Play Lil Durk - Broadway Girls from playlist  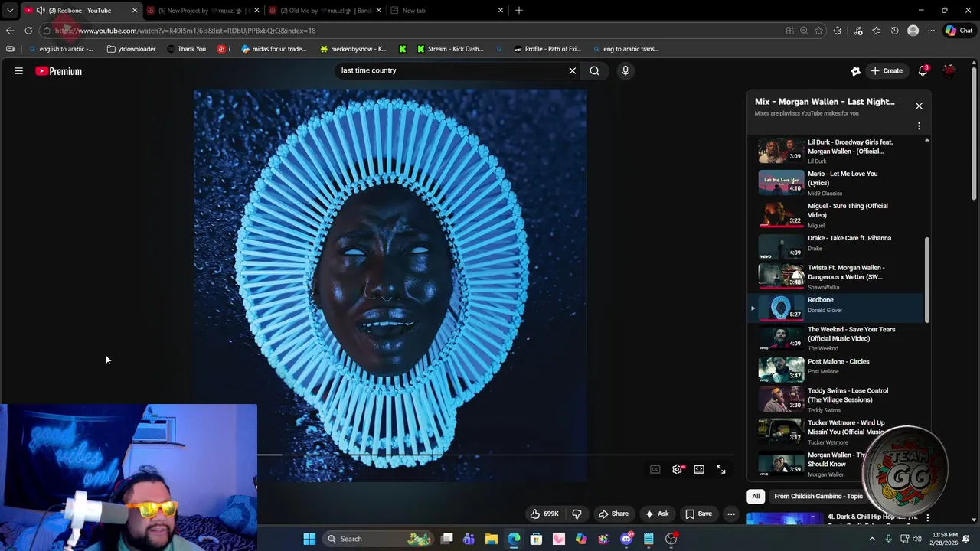click(x=836, y=152)
